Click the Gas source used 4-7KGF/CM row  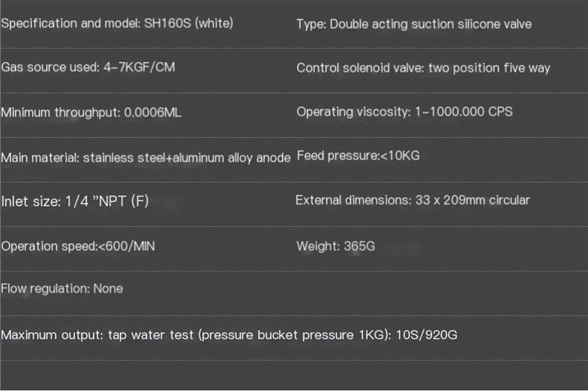88,67
